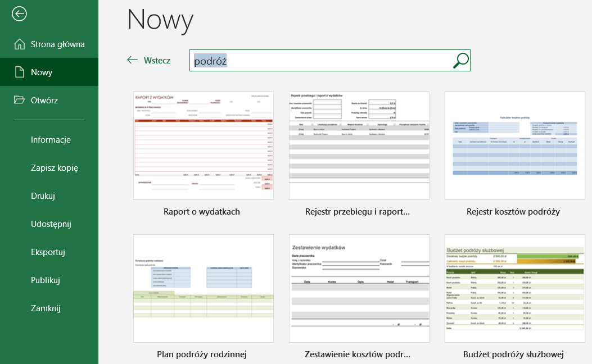Image resolution: width=592 pixels, height=364 pixels.
Task: Open the Drukuj page
Action: coord(43,196)
